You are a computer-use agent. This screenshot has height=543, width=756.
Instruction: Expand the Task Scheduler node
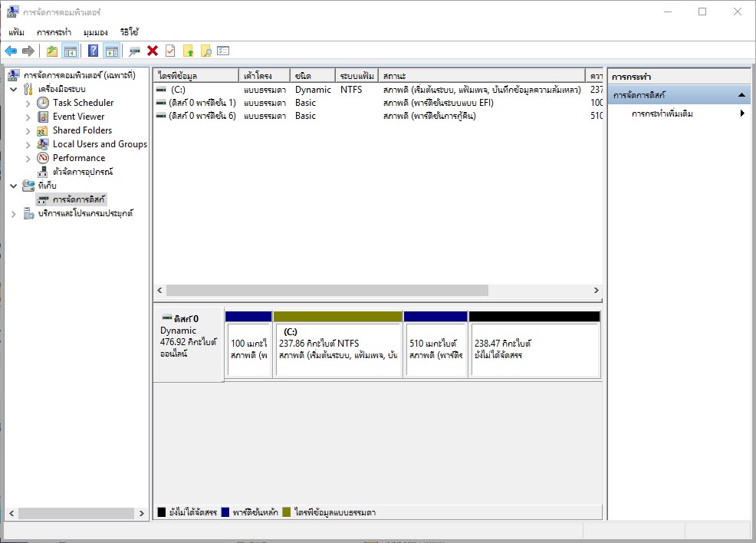pos(28,104)
